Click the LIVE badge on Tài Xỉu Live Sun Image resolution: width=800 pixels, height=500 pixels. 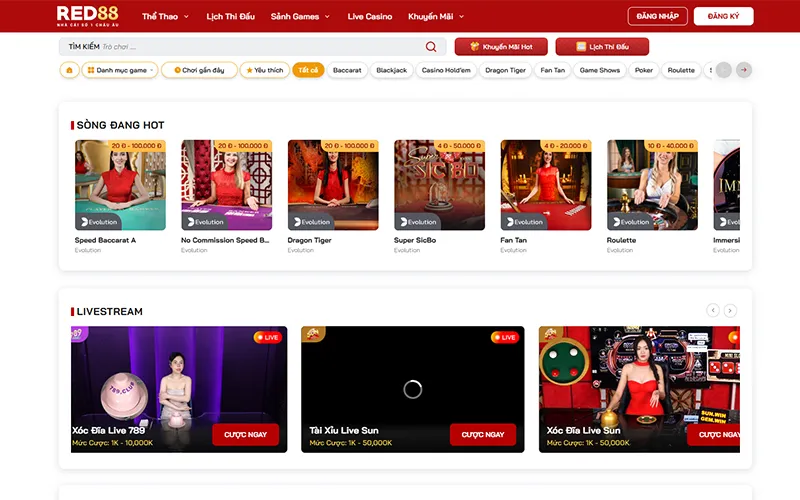[505, 337]
